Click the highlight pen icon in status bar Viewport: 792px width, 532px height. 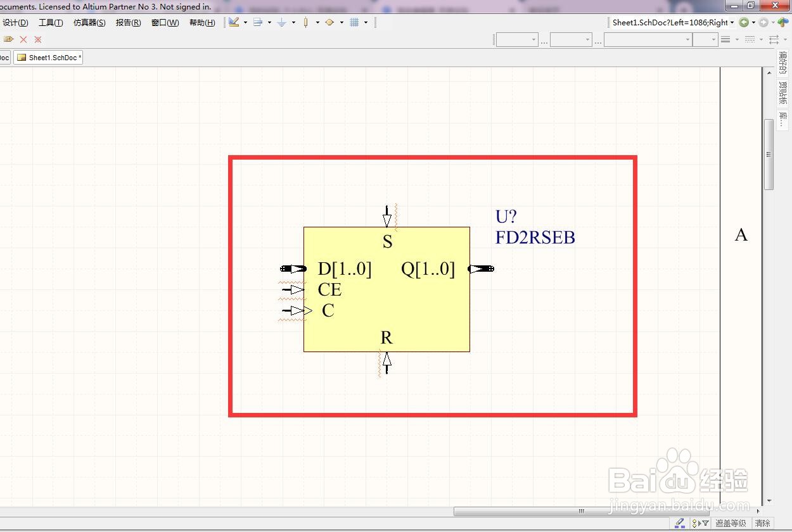680,523
